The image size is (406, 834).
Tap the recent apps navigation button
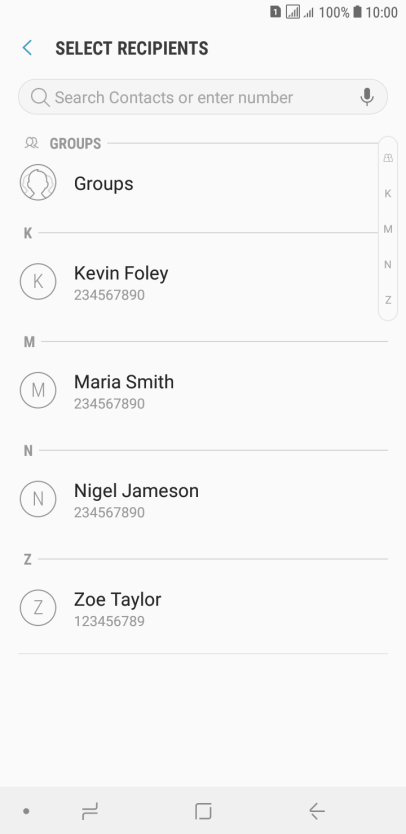tap(90, 811)
